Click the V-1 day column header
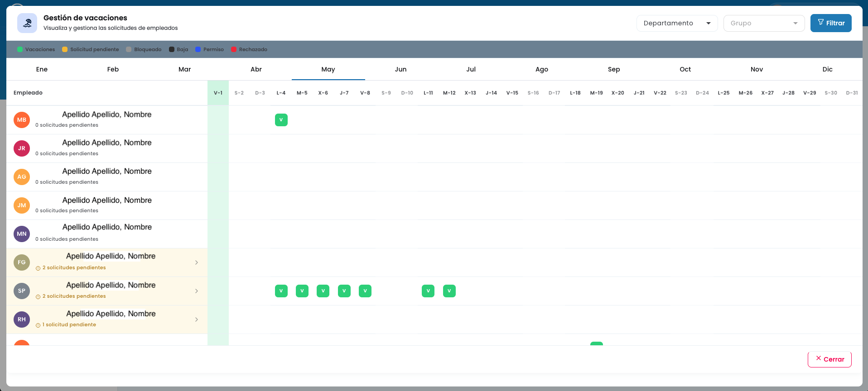The image size is (868, 391). tap(218, 93)
